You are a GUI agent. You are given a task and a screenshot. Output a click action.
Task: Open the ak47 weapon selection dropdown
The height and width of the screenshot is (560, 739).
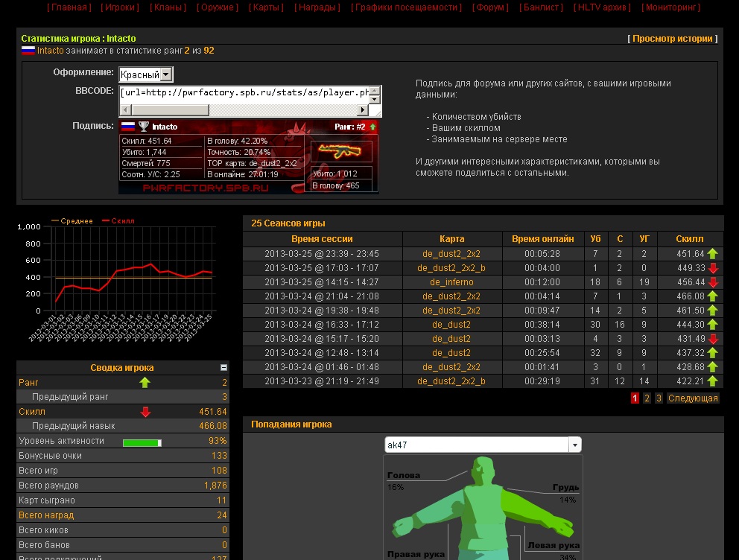coord(574,445)
